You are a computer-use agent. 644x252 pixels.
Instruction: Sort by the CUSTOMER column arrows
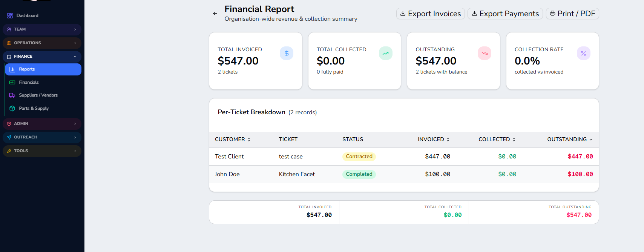pos(249,140)
